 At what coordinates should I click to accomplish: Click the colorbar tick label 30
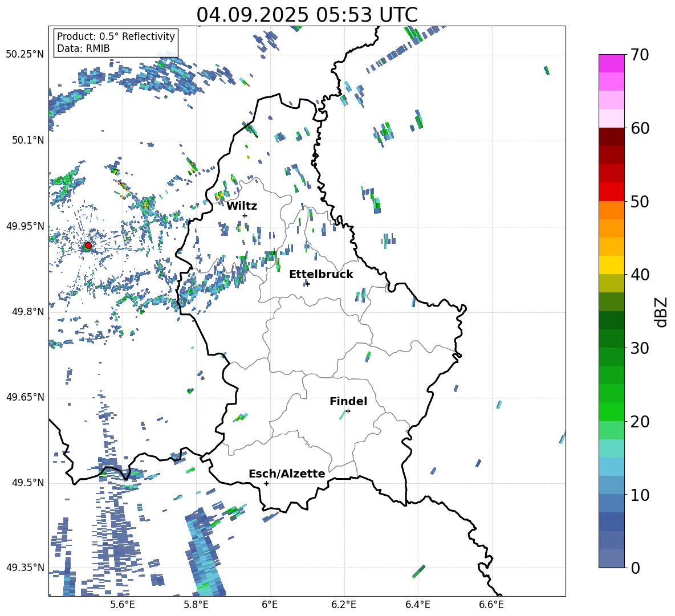point(640,348)
